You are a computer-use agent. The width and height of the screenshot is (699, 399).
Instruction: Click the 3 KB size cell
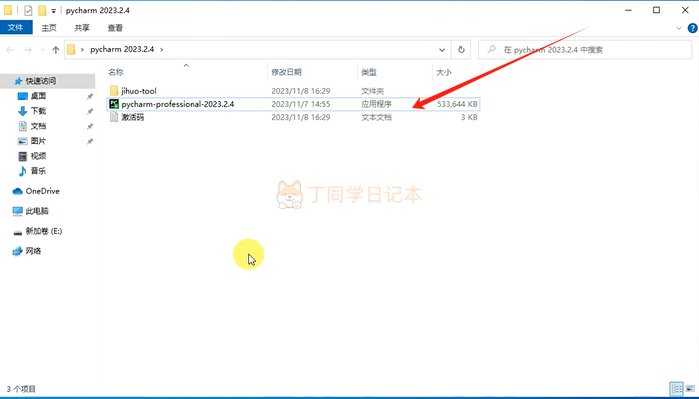(x=469, y=117)
